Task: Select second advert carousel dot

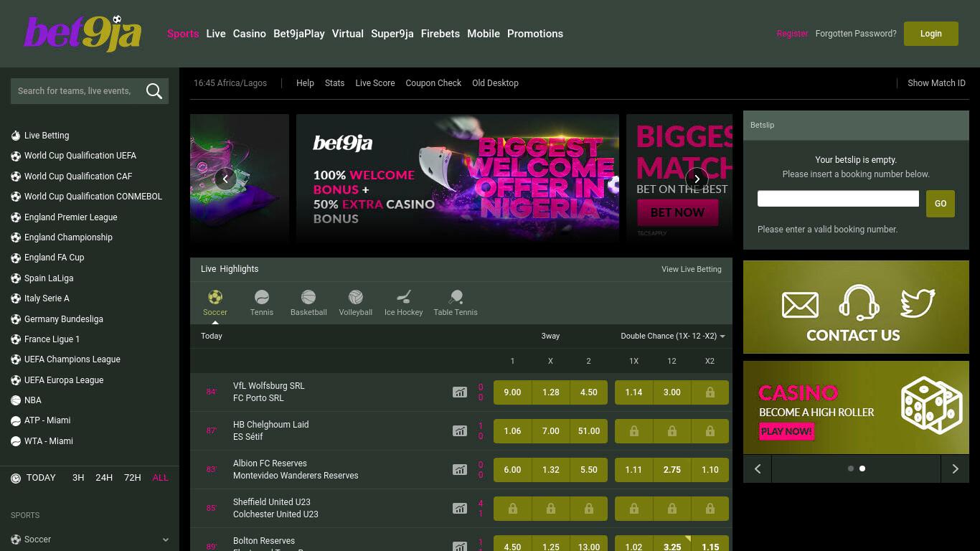Action: [x=862, y=468]
